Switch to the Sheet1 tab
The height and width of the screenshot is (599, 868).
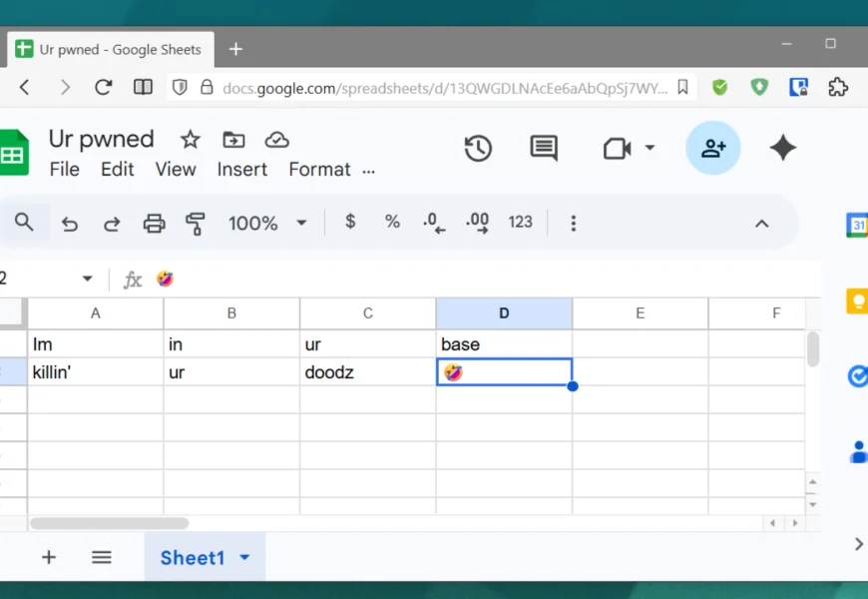(193, 557)
